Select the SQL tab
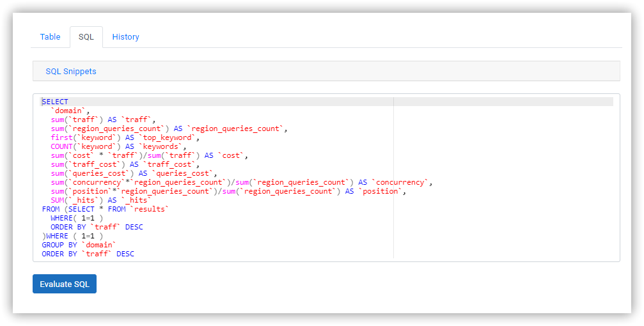 click(x=86, y=37)
